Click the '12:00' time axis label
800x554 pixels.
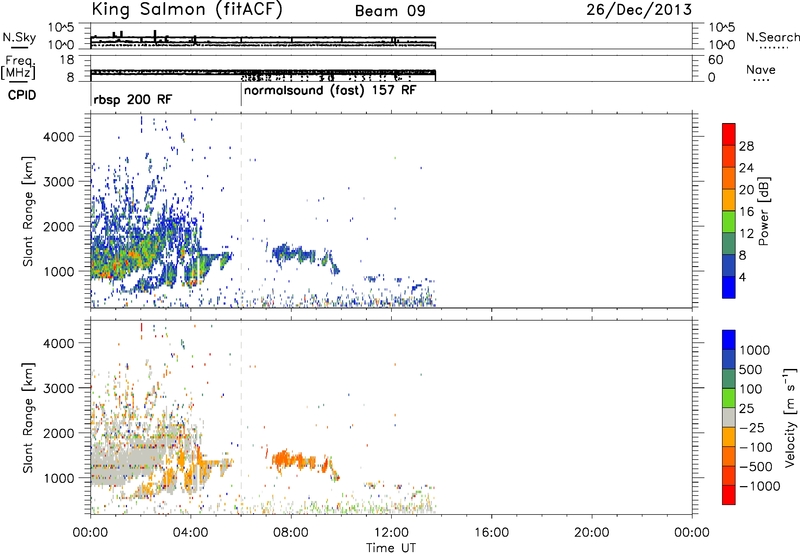(x=391, y=533)
